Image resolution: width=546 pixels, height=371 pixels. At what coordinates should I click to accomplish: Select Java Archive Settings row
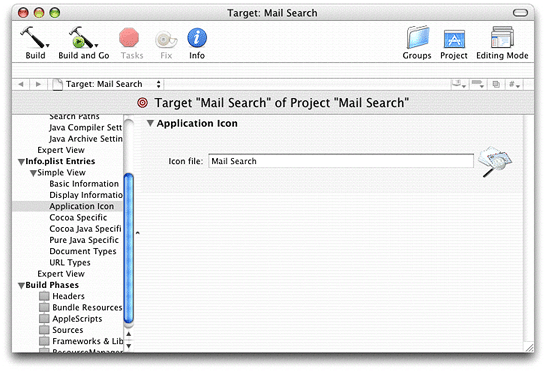tap(86, 139)
